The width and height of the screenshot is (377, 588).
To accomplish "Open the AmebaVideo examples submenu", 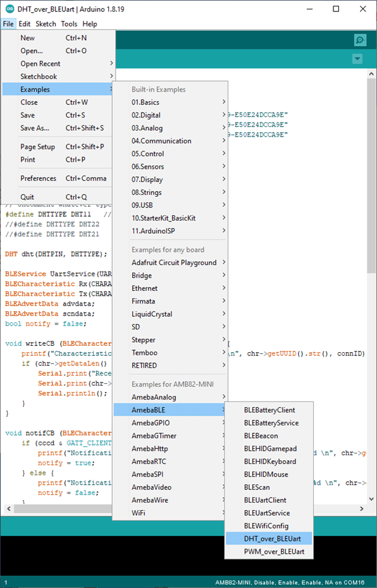I will [170, 487].
